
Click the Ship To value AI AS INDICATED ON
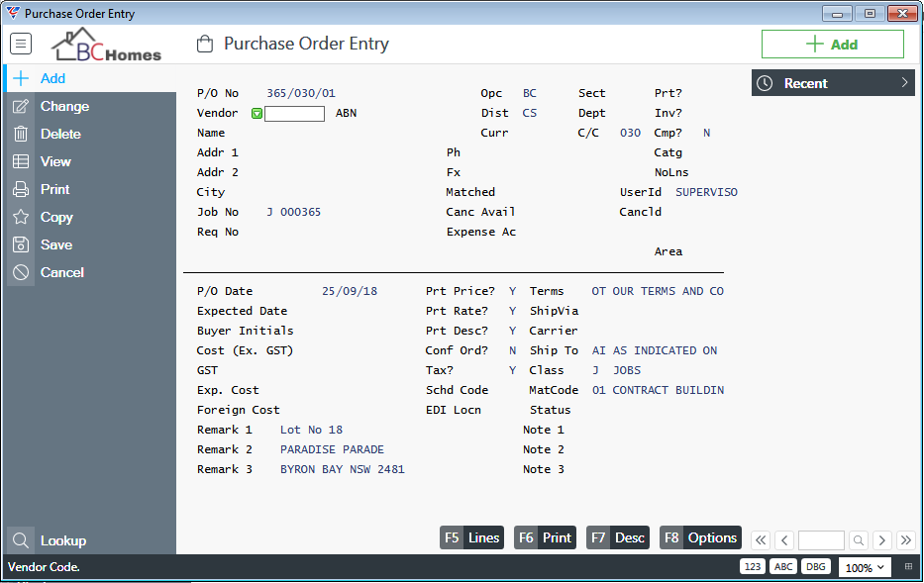pyautogui.click(x=655, y=350)
